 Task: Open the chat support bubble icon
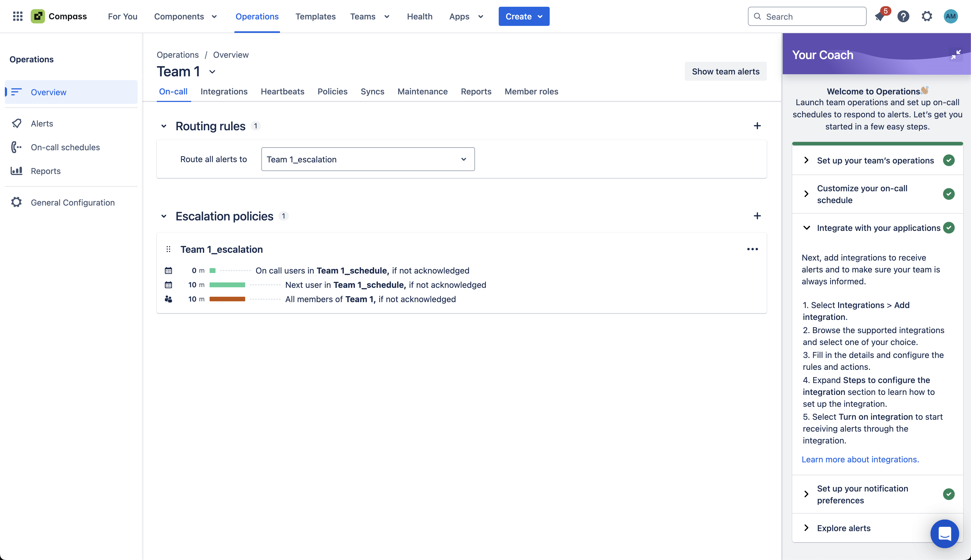pyautogui.click(x=945, y=534)
